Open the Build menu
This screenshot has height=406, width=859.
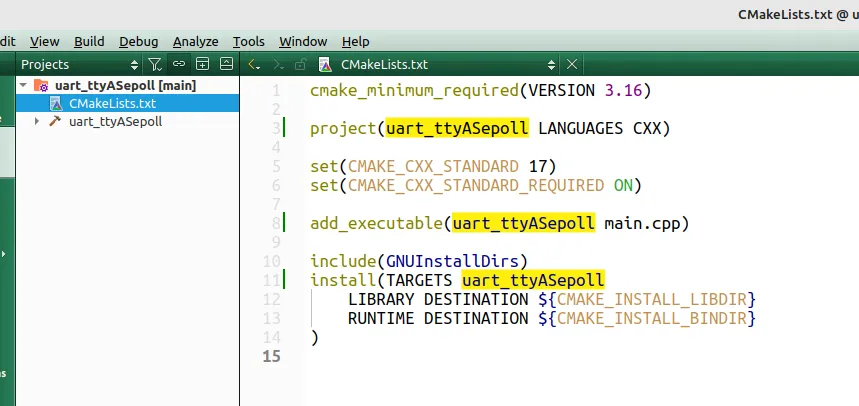tap(89, 42)
